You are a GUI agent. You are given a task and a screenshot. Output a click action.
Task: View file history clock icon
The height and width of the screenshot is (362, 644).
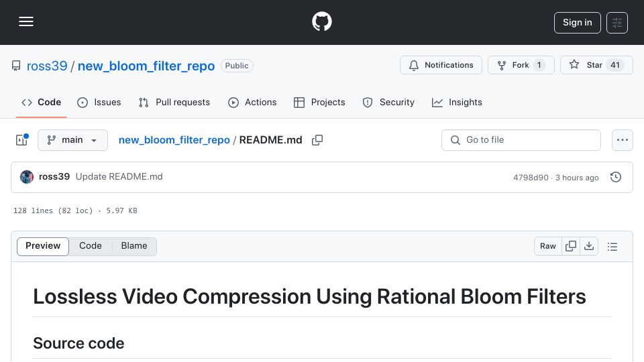[616, 177]
